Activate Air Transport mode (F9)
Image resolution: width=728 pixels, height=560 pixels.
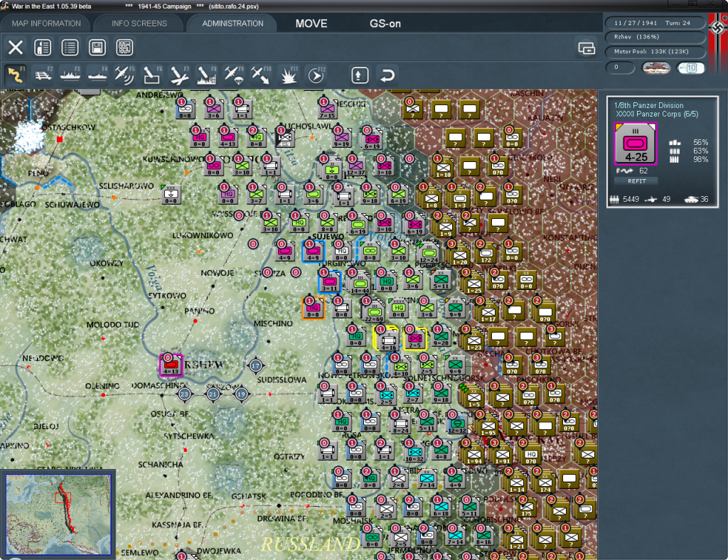pyautogui.click(x=233, y=75)
